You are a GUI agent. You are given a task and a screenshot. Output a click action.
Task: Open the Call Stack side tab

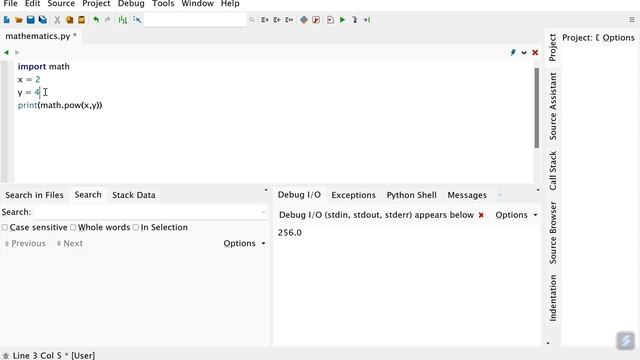click(553, 171)
